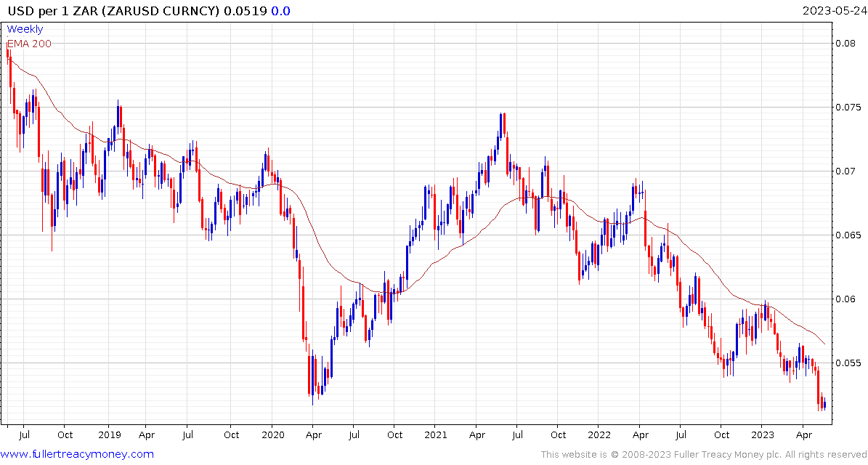The height and width of the screenshot is (465, 868).
Task: Click the 2022 x-axis label
Action: pos(599,434)
